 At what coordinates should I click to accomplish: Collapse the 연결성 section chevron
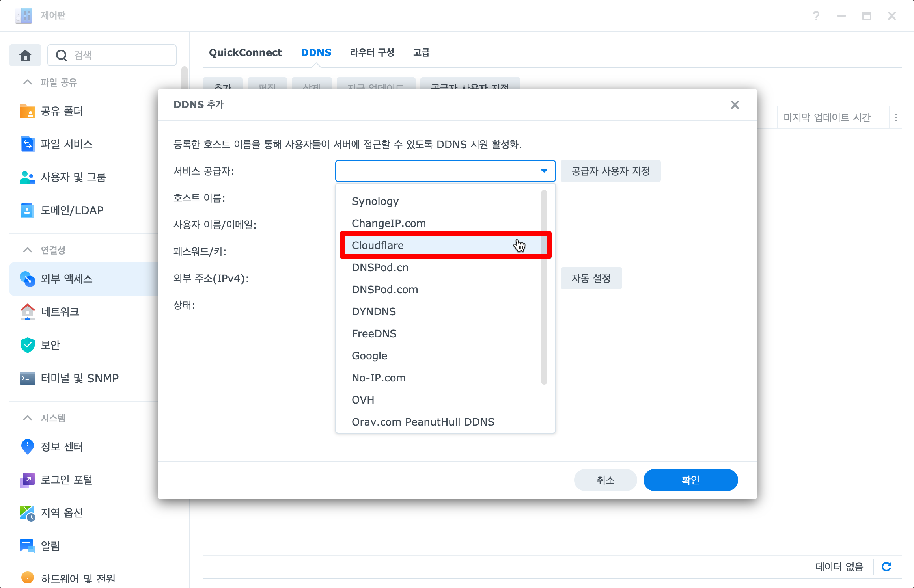pyautogui.click(x=27, y=250)
